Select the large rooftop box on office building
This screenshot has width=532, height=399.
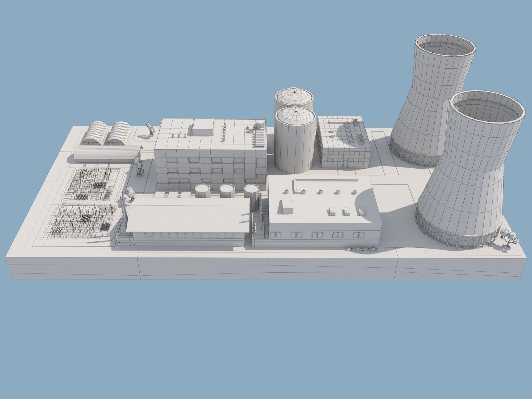[203, 127]
